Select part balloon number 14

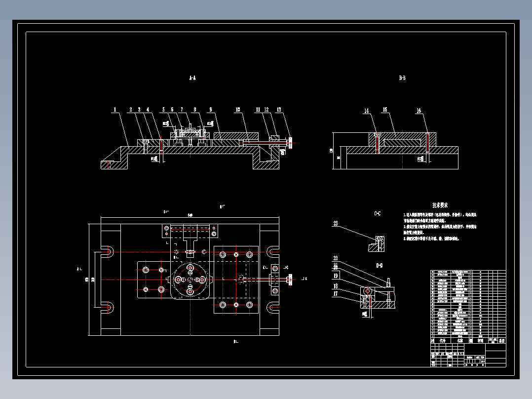366,111
